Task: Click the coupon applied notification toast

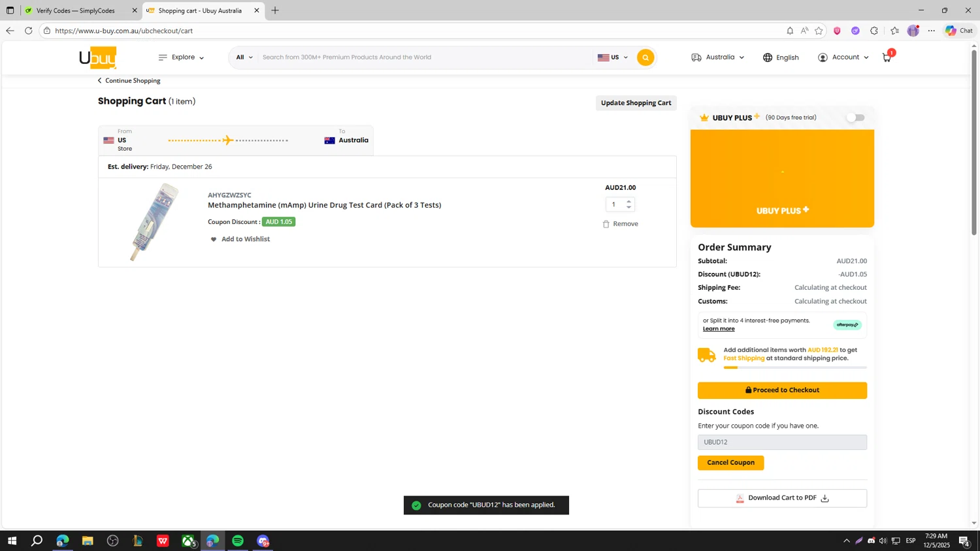Action: 486,505
